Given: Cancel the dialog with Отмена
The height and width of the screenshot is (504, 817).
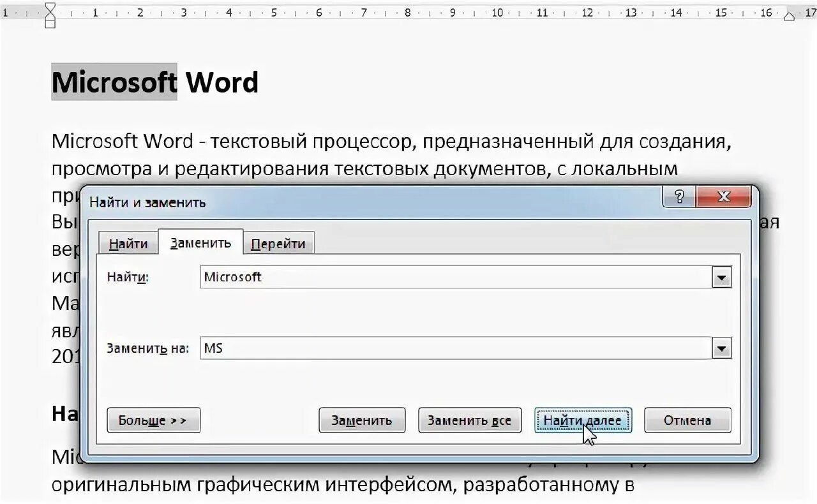Looking at the screenshot, I should click(x=687, y=420).
